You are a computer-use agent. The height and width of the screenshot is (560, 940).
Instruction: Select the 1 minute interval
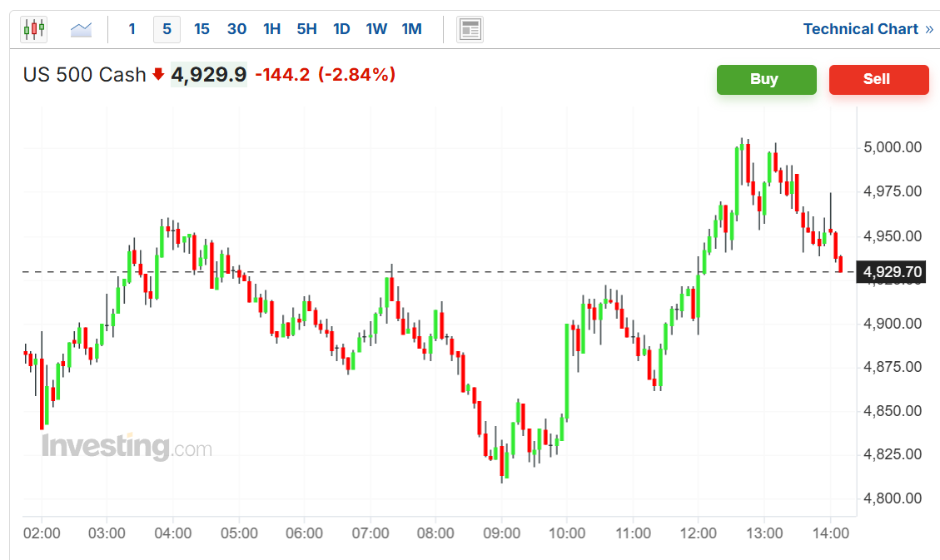(132, 29)
